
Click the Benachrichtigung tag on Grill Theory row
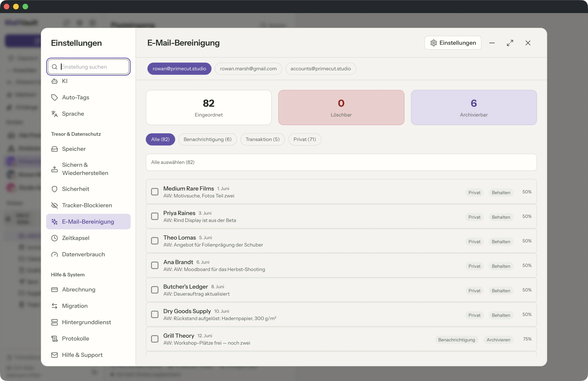click(x=457, y=340)
